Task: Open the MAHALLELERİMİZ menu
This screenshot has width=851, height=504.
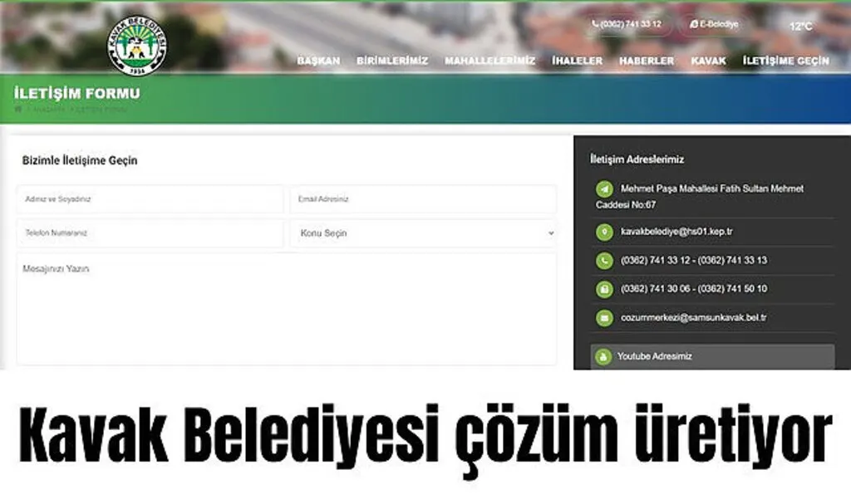Action: (x=490, y=61)
